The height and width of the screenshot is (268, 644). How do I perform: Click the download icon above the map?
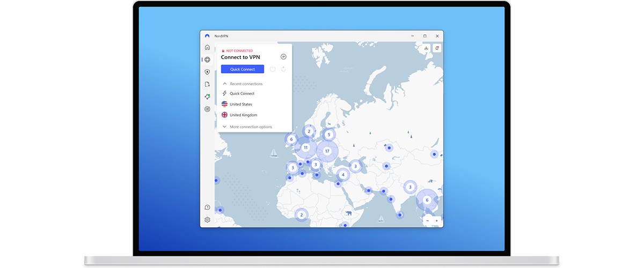tap(426, 48)
